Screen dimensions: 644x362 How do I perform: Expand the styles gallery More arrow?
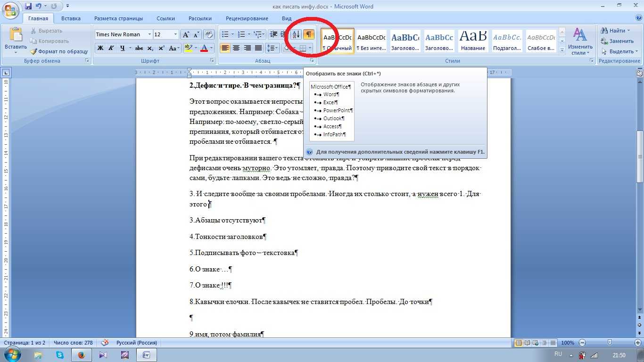[x=562, y=50]
